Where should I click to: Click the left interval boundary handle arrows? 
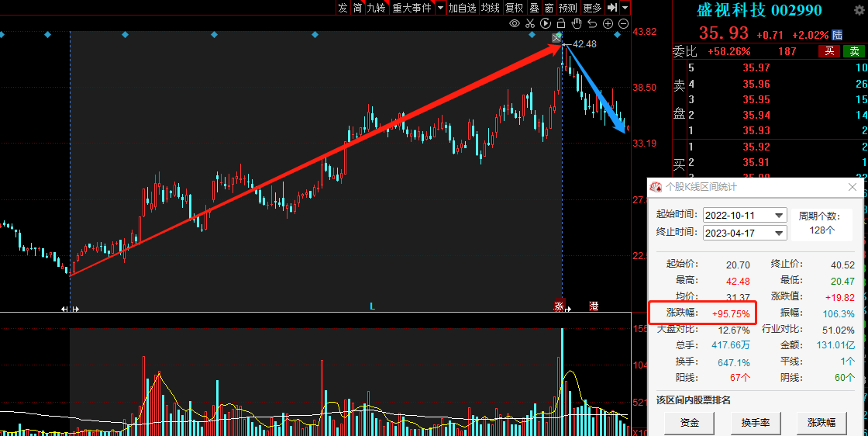pyautogui.click(x=70, y=309)
